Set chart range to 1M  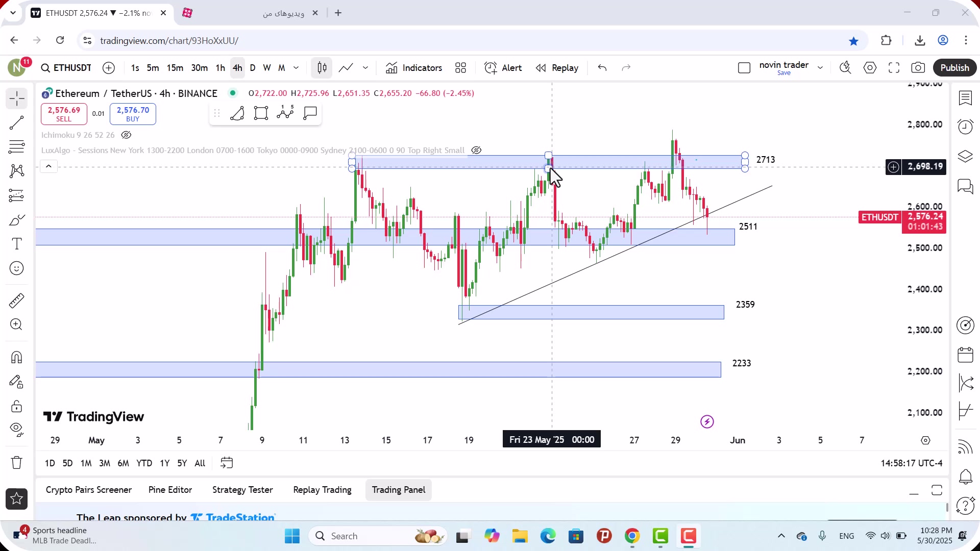coord(86,463)
